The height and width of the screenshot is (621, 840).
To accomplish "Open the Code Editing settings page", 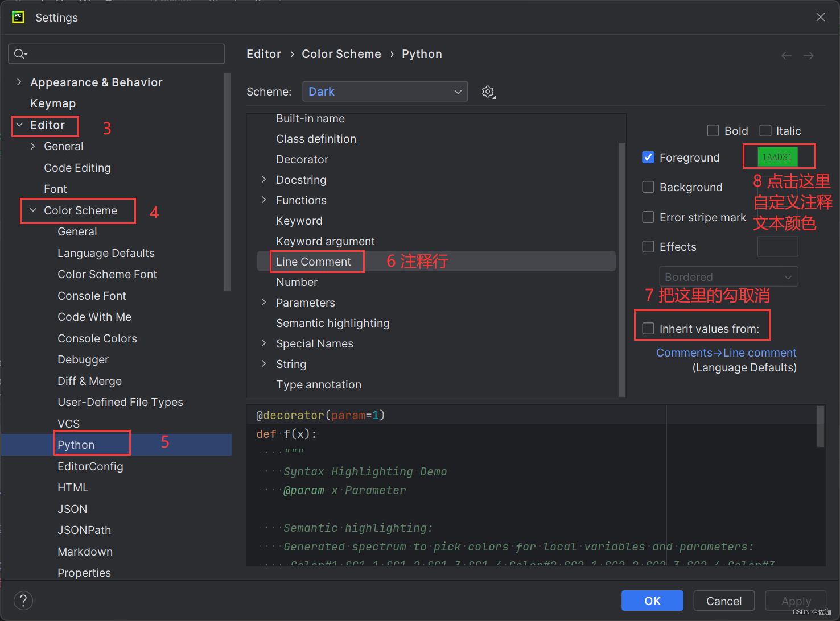I will tap(77, 168).
